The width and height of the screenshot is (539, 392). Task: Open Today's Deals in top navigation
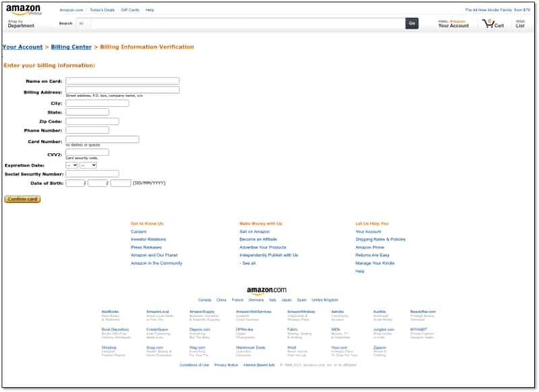click(x=102, y=10)
